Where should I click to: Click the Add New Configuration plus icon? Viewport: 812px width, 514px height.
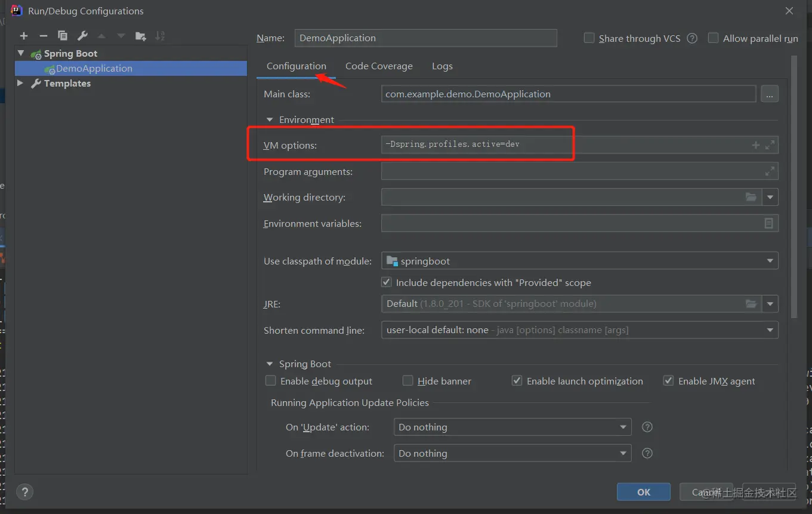(24, 36)
